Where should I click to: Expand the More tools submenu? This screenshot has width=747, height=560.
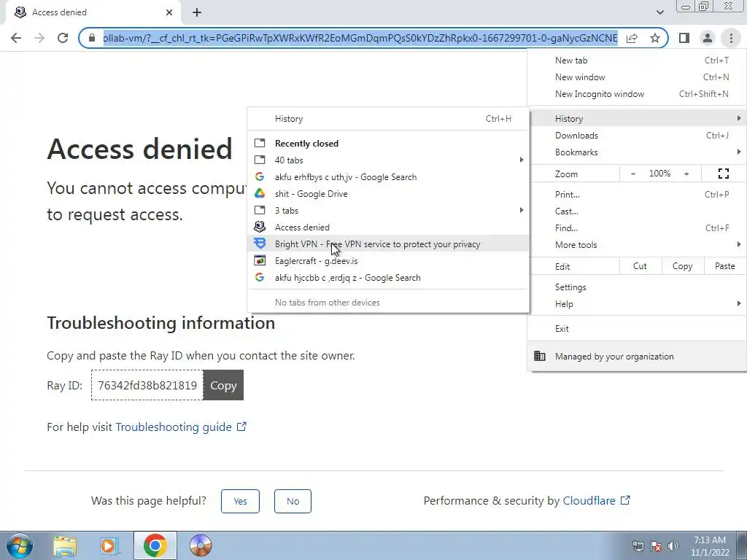[636, 245]
